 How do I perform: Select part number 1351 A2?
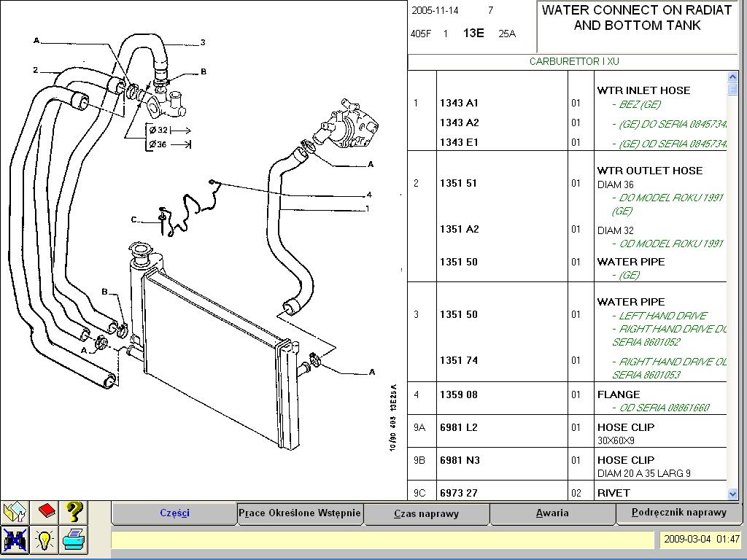click(x=460, y=229)
